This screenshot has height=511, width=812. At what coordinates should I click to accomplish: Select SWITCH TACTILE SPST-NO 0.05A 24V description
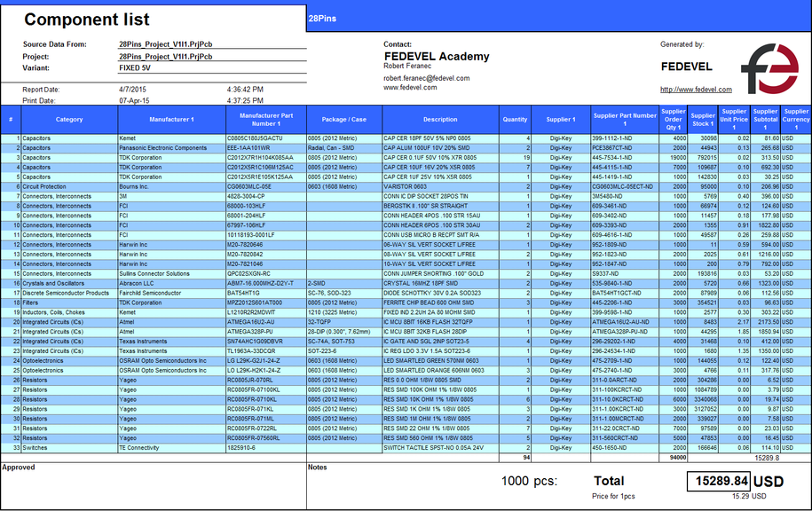point(441,448)
